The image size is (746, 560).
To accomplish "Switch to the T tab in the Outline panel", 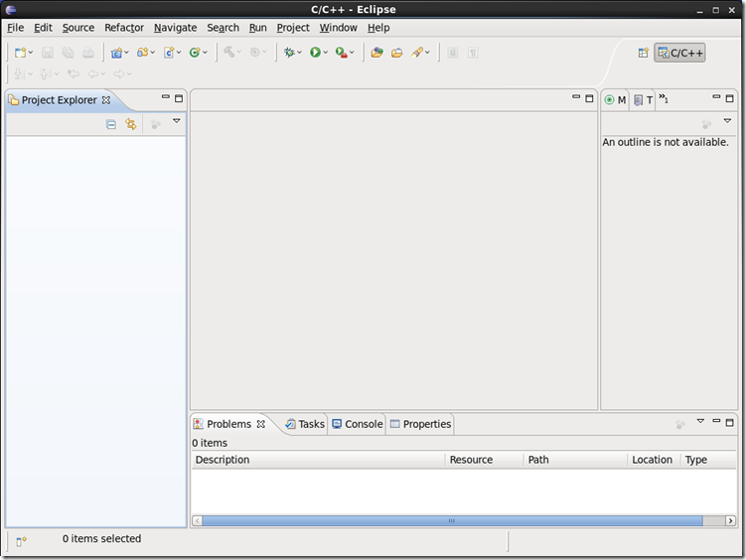I will pyautogui.click(x=644, y=100).
